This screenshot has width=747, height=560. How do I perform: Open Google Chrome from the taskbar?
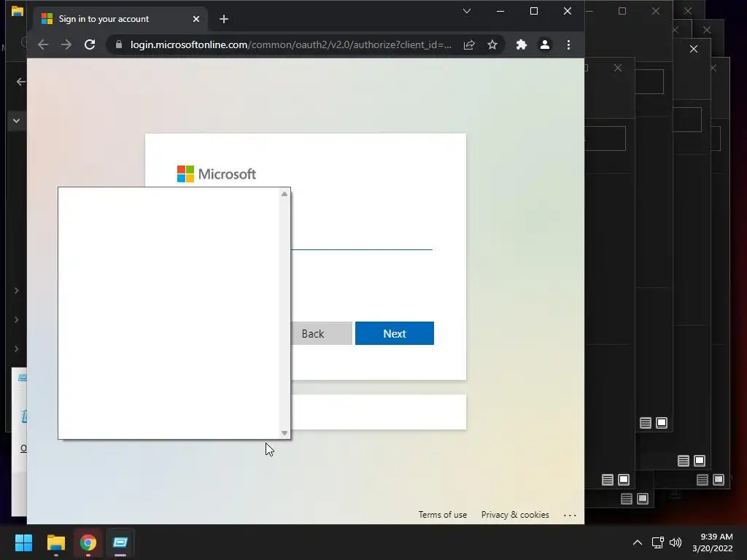tap(88, 542)
